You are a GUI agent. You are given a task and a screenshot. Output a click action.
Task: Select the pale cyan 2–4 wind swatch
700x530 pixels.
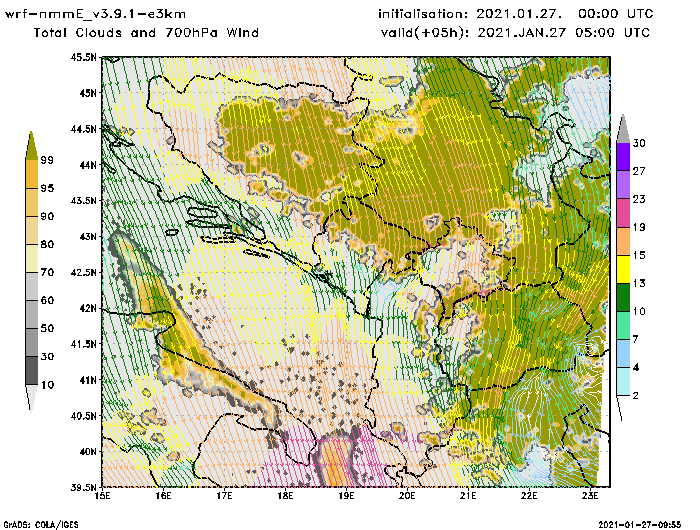click(623, 382)
